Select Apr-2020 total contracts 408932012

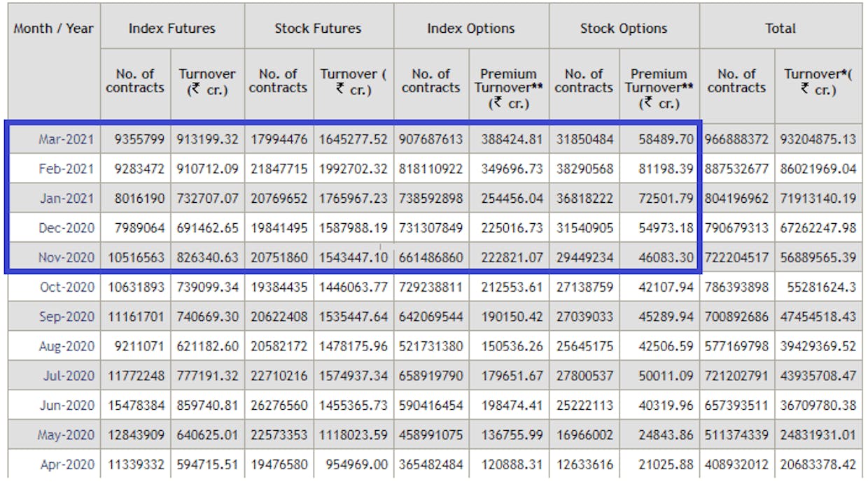(x=736, y=464)
